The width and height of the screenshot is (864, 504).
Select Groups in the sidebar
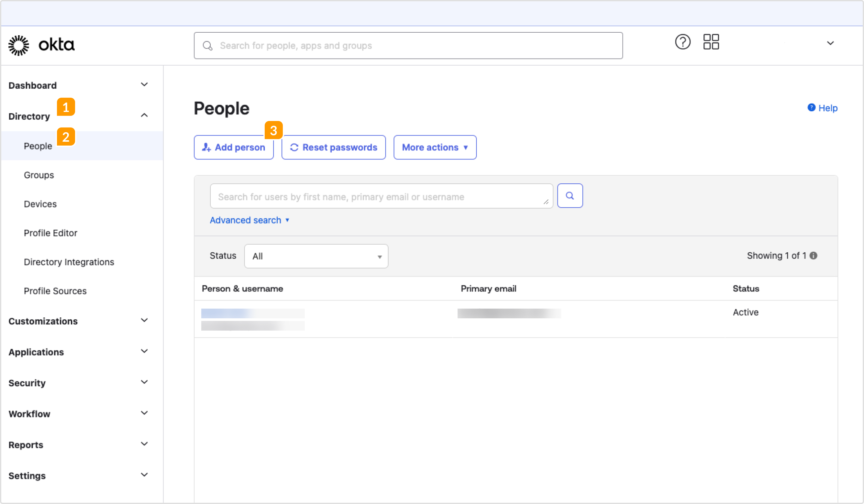[39, 175]
